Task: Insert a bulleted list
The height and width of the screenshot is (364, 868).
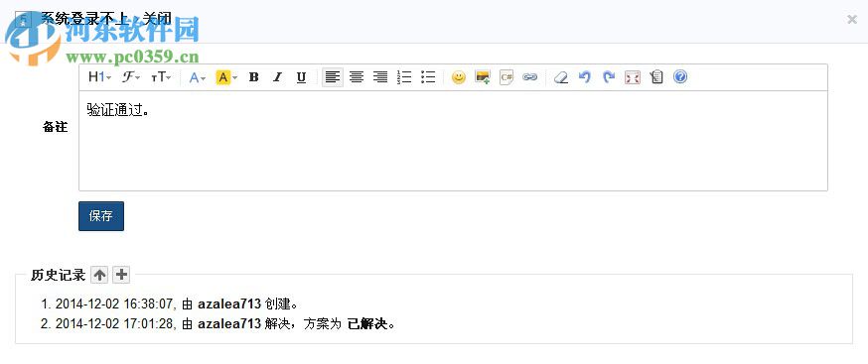Action: tap(428, 77)
